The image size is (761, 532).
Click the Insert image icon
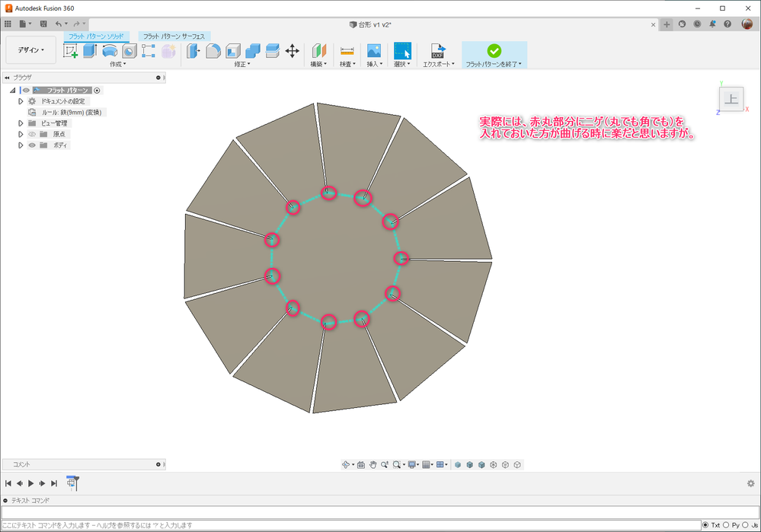(x=374, y=51)
